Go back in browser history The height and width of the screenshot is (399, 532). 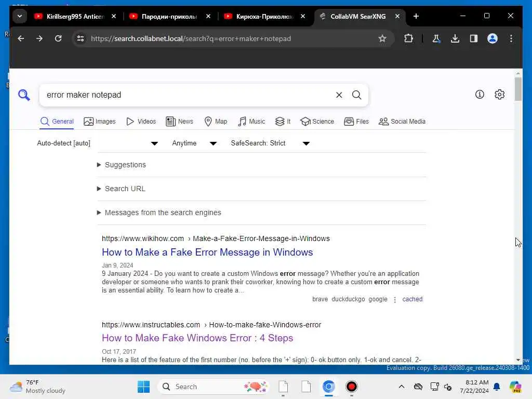[x=21, y=38]
